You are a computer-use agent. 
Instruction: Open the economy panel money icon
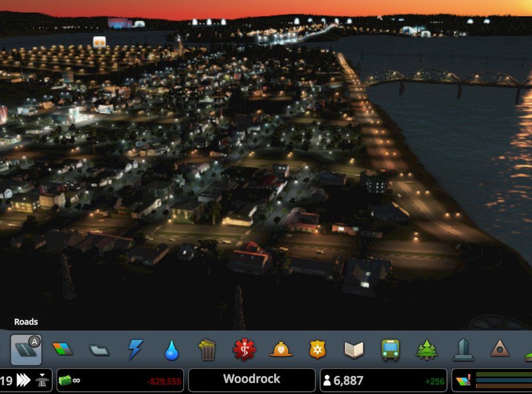tap(65, 381)
